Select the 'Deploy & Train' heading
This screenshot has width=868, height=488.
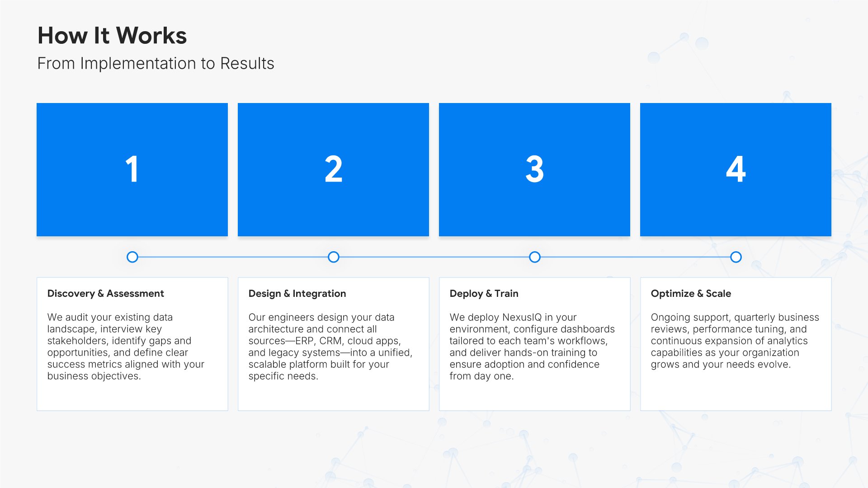tap(484, 294)
